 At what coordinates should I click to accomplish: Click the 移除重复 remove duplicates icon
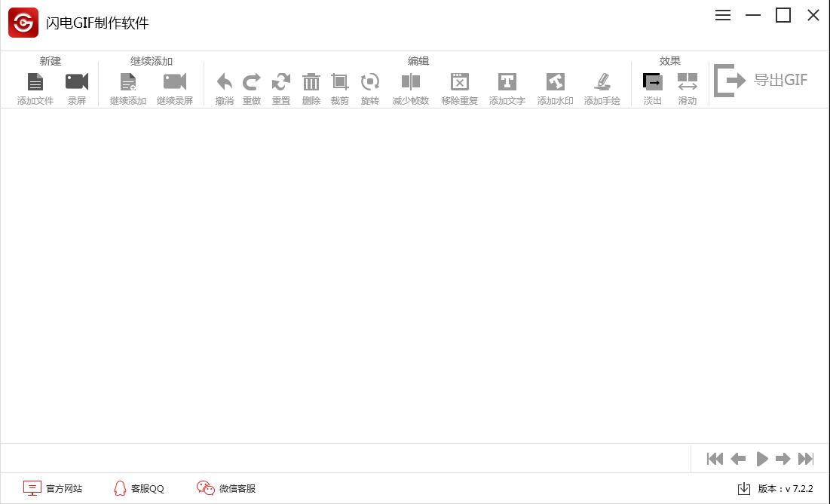[459, 85]
